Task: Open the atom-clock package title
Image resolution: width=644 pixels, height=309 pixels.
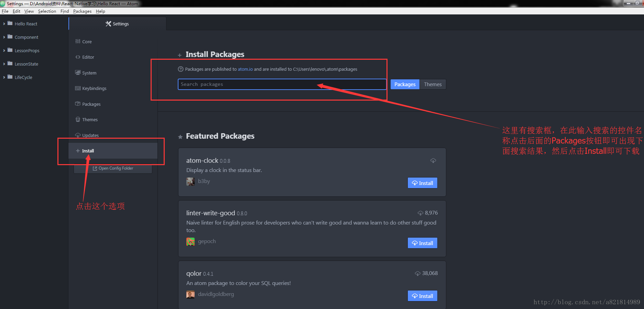Action: pyautogui.click(x=202, y=160)
